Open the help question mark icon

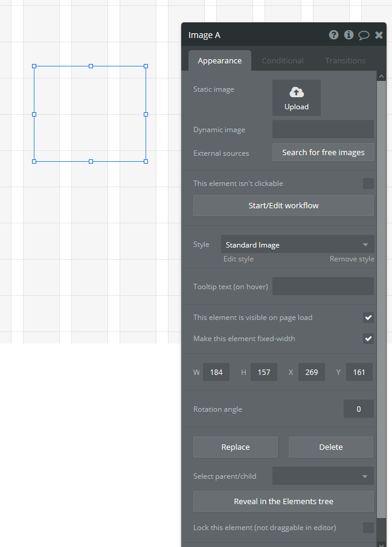pyautogui.click(x=333, y=35)
